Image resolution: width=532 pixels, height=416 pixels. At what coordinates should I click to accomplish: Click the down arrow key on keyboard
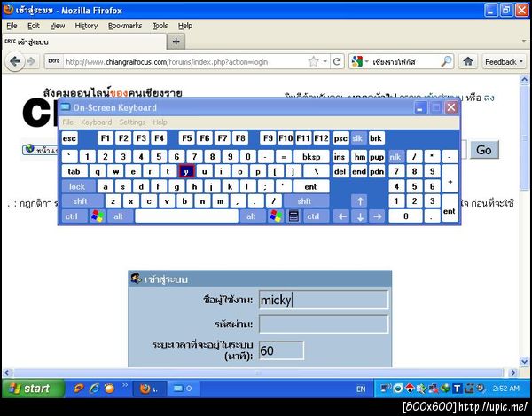[x=360, y=216]
